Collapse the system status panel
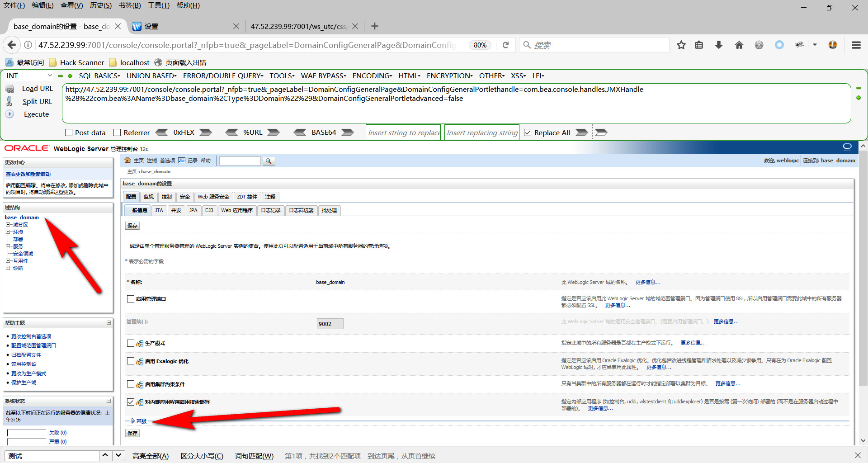868x463 pixels. tap(108, 401)
